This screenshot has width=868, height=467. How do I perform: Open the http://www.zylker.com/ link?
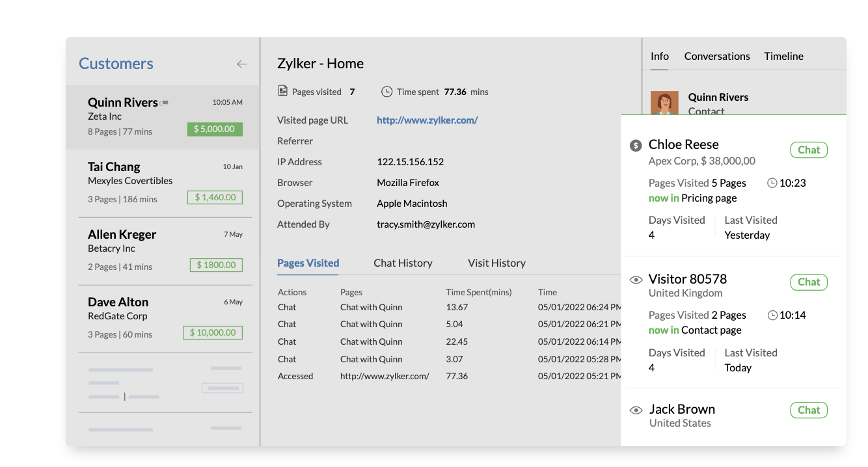pyautogui.click(x=427, y=120)
